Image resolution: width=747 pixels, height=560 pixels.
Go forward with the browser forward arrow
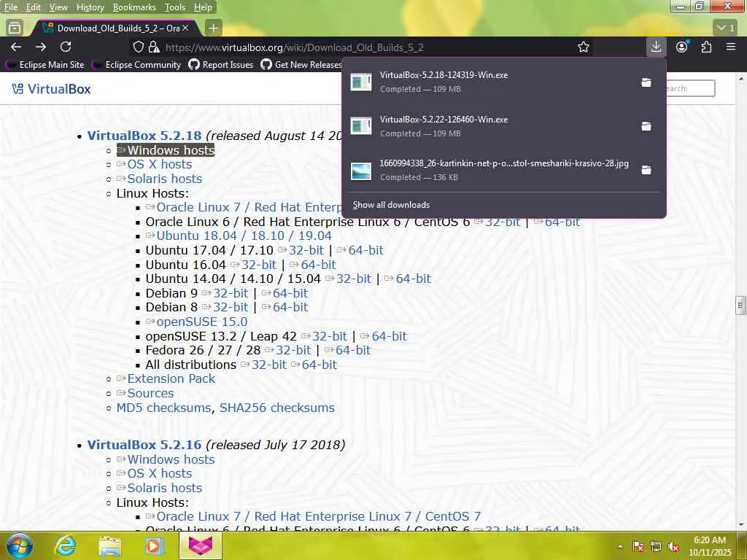[x=41, y=47]
